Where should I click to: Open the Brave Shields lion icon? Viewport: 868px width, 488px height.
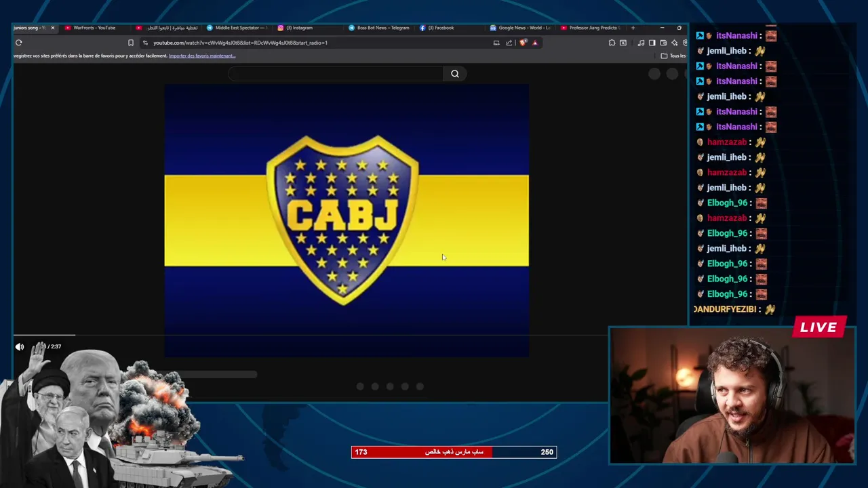point(523,43)
